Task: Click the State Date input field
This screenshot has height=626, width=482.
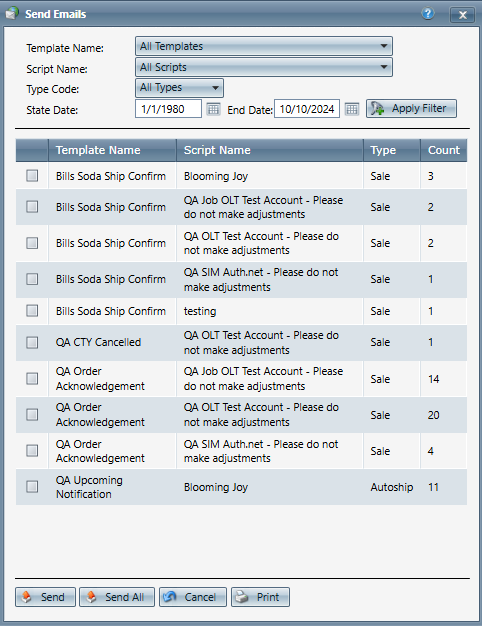Action: [168, 109]
